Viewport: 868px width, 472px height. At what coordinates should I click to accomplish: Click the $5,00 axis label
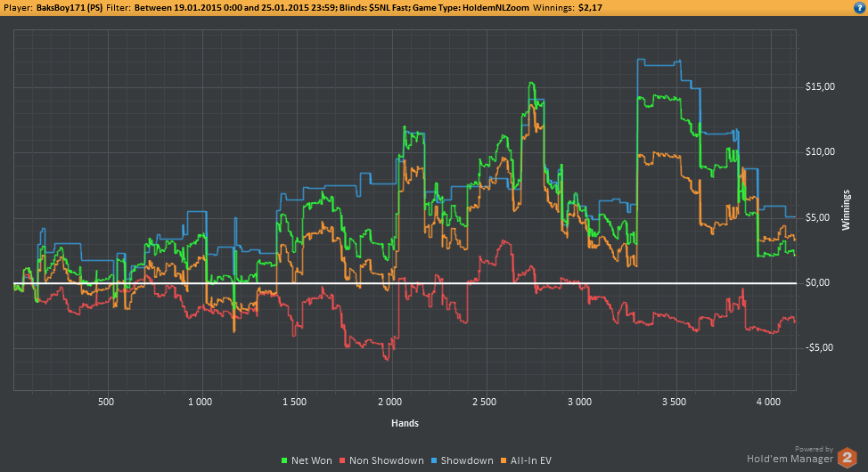pyautogui.click(x=817, y=217)
